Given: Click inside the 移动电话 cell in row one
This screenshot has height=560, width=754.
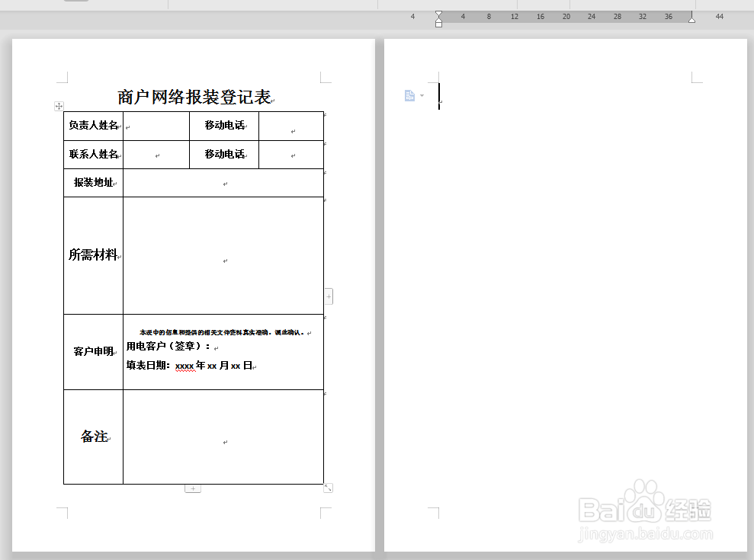Looking at the screenshot, I should (223, 126).
